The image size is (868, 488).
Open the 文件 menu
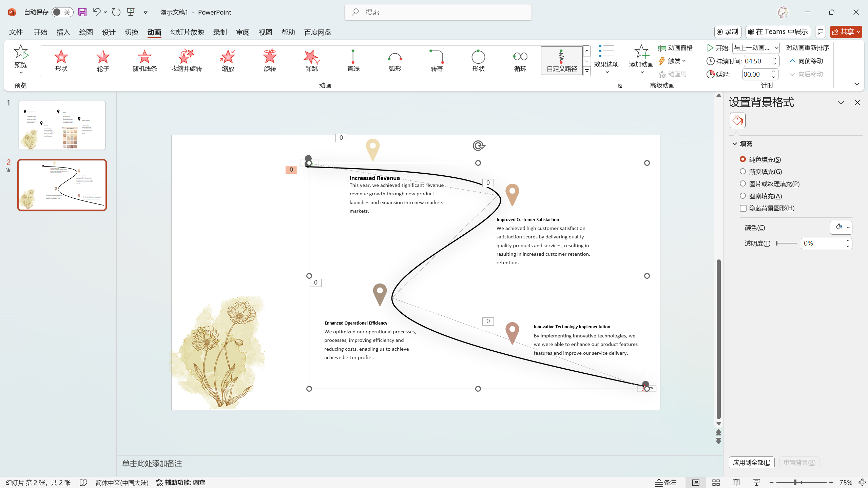(16, 32)
